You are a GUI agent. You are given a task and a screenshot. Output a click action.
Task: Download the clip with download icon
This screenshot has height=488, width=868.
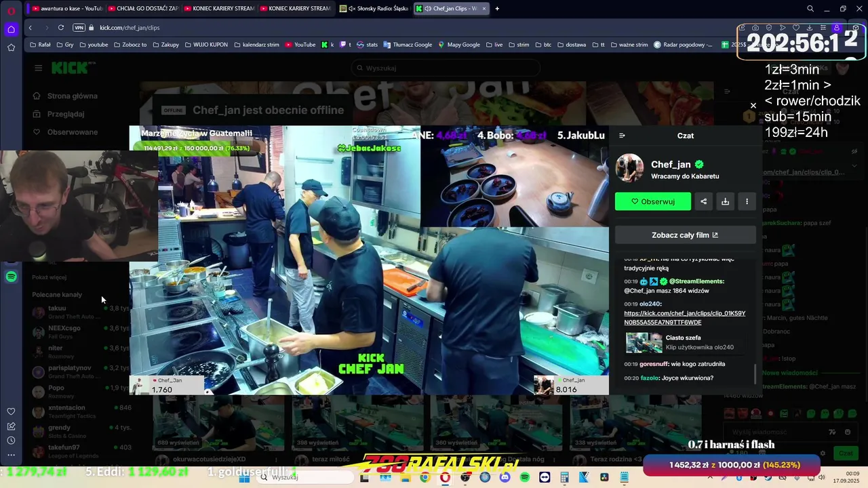[725, 201]
